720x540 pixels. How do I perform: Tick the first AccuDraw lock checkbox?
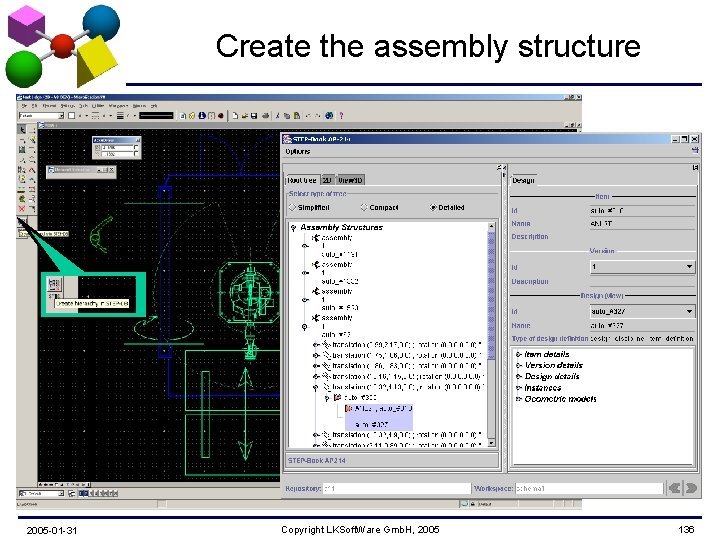(x=136, y=147)
